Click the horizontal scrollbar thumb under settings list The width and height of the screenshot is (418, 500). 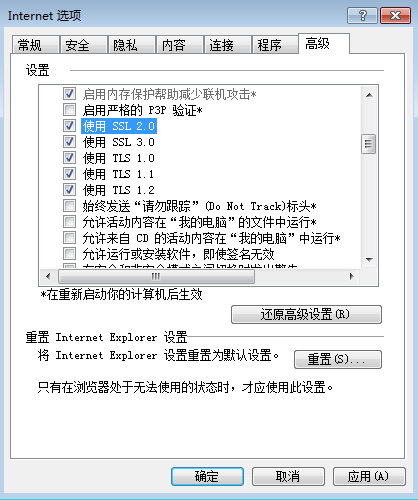(156, 276)
